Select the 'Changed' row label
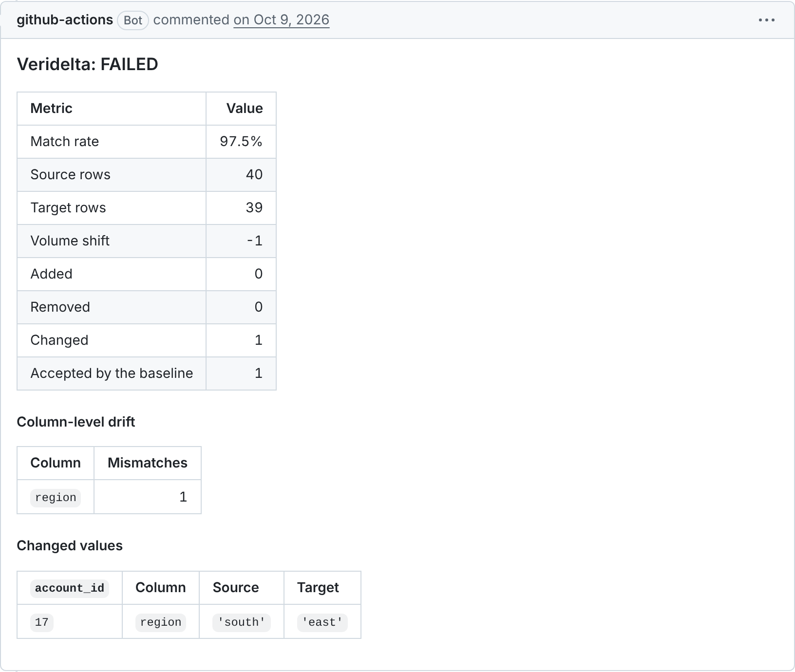 coord(59,340)
